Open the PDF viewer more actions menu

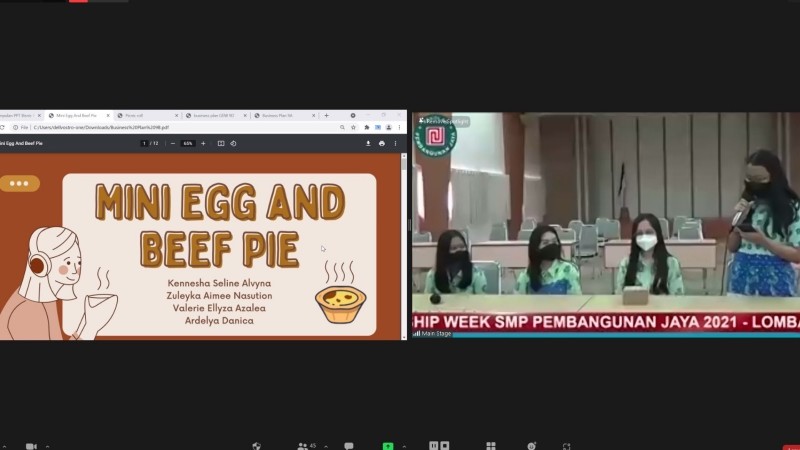click(395, 143)
